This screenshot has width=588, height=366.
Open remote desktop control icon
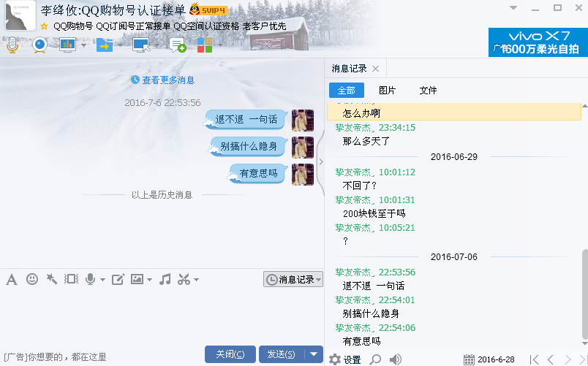[x=141, y=45]
